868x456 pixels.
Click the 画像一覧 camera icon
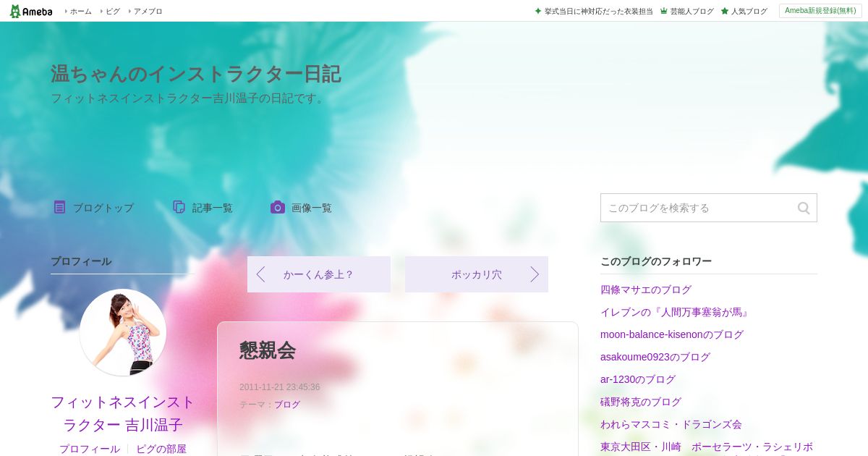[278, 207]
